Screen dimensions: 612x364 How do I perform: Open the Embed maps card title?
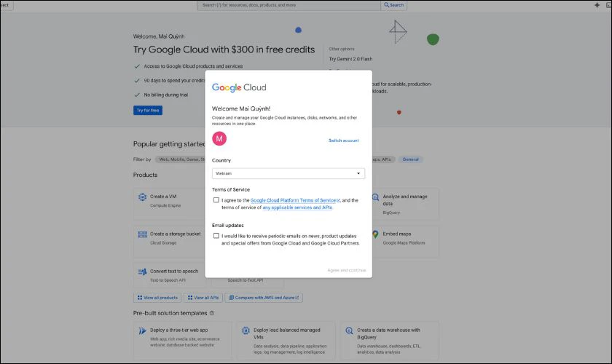[396, 234]
